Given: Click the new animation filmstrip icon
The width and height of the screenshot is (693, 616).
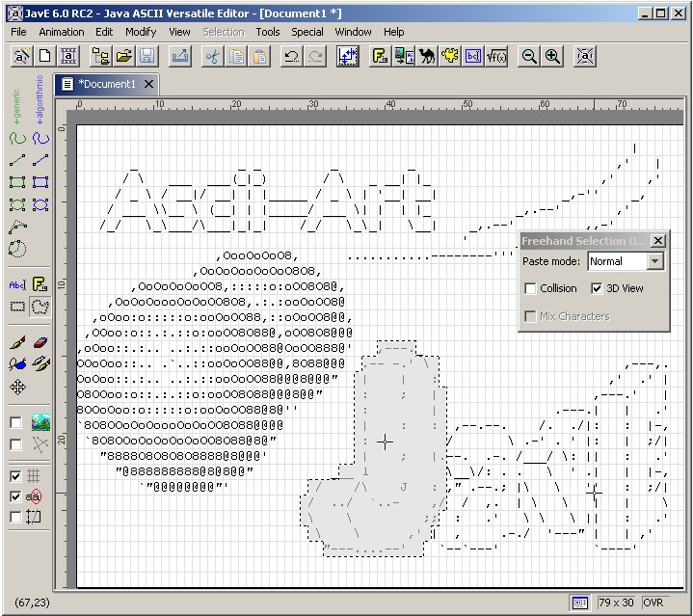Looking at the screenshot, I should 68,56.
